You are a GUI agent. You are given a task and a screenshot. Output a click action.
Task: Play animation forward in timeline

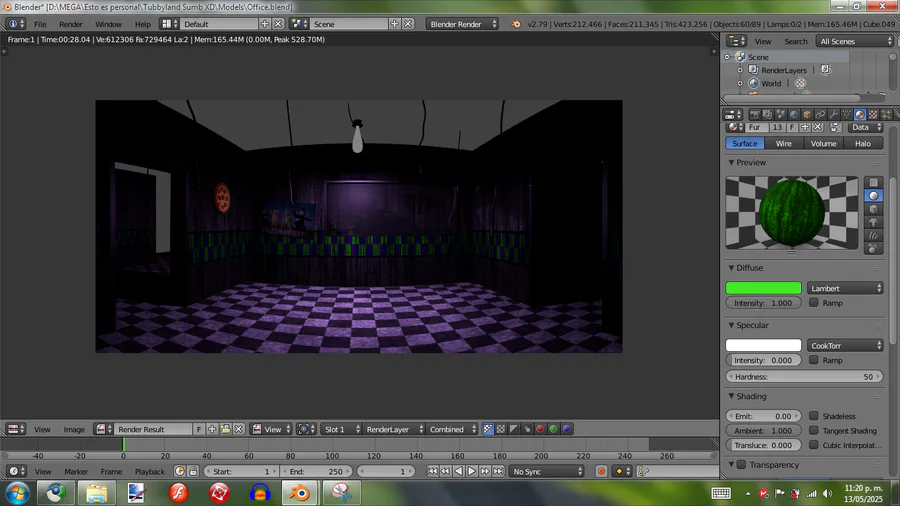472,471
